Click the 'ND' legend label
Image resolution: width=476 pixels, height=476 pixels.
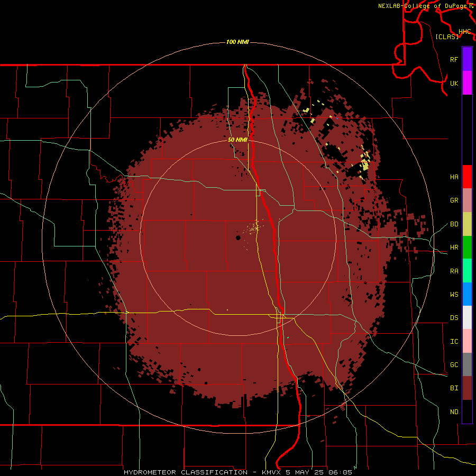pyautogui.click(x=454, y=412)
